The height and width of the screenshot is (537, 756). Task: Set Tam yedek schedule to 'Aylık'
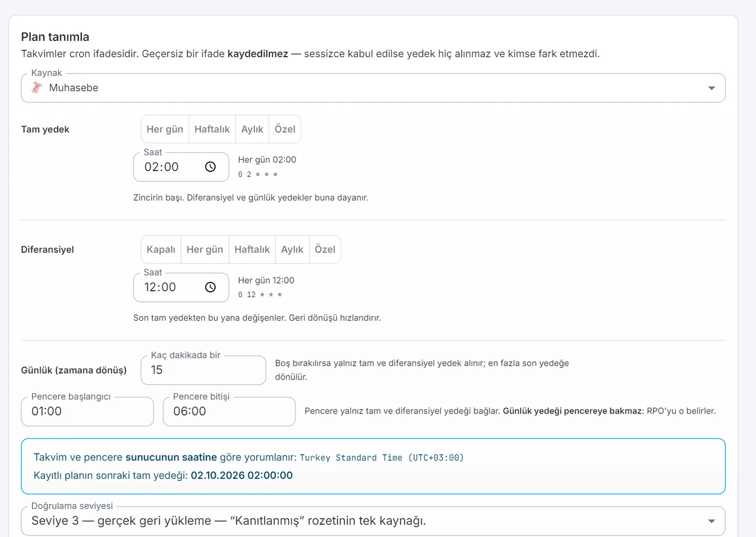pyautogui.click(x=252, y=129)
